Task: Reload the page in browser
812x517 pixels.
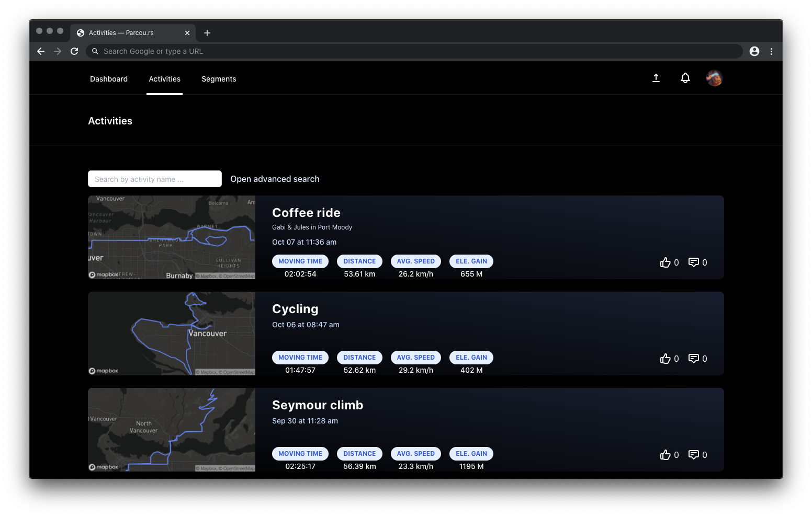Action: pyautogui.click(x=74, y=51)
